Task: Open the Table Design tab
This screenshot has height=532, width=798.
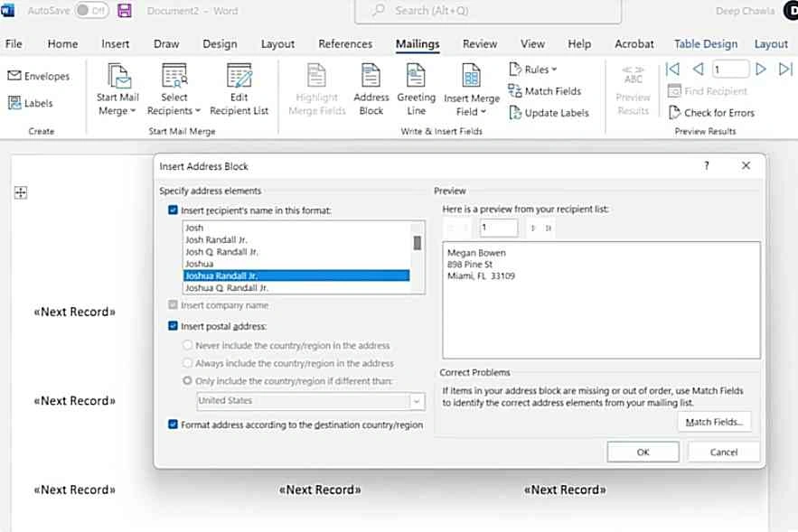Action: click(706, 44)
